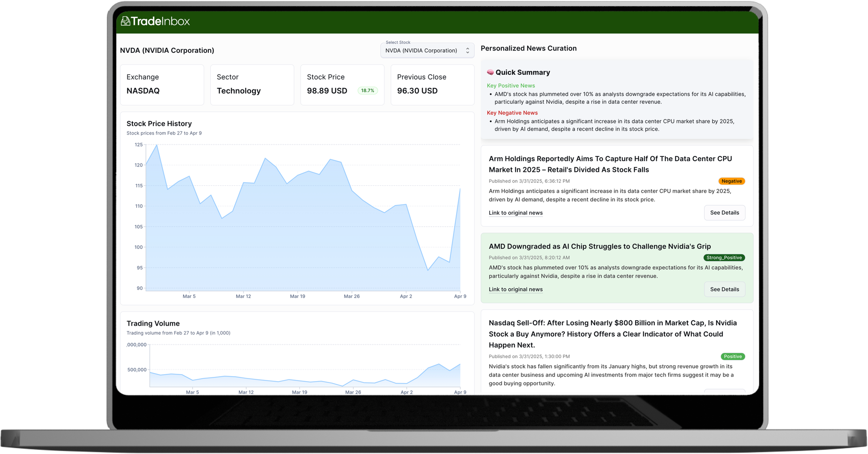Click Mar 19 label on trading volume chart
The height and width of the screenshot is (454, 868).
300,392
